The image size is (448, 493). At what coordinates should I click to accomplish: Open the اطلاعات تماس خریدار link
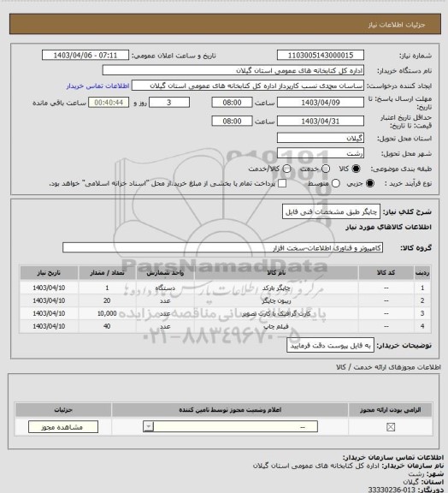click(x=97, y=86)
